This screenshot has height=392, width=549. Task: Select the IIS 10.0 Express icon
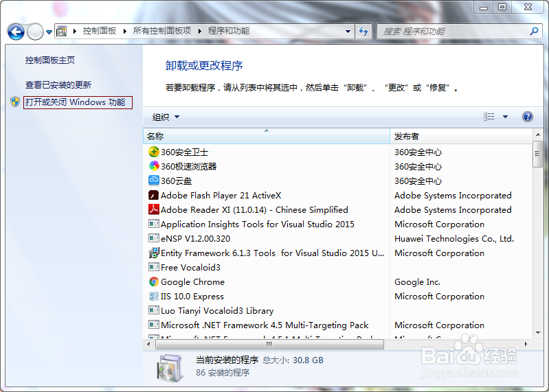tap(154, 296)
